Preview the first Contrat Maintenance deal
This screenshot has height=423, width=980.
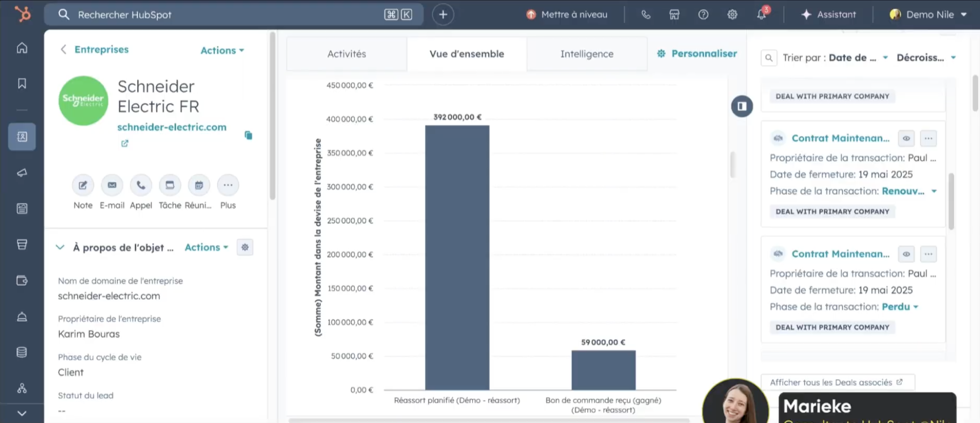[906, 138]
